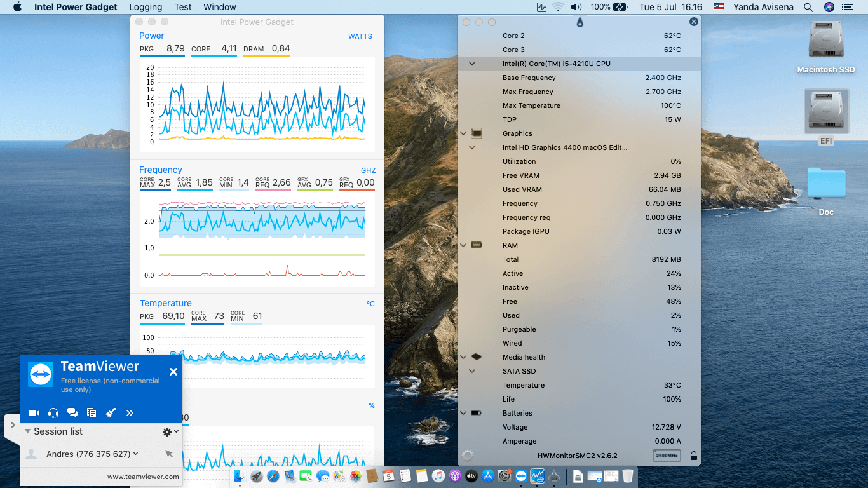868x488 pixels.
Task: Click the frequency graph area
Action: 257,238
